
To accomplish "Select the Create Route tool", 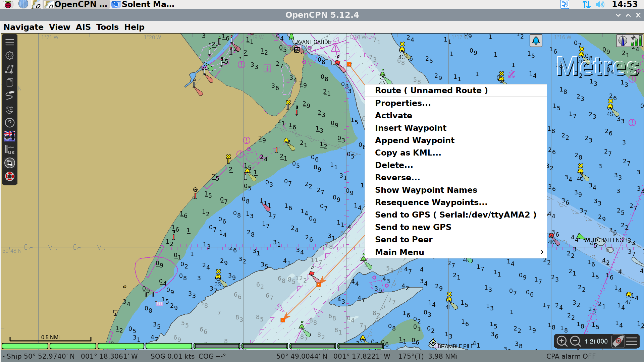I will tap(10, 69).
